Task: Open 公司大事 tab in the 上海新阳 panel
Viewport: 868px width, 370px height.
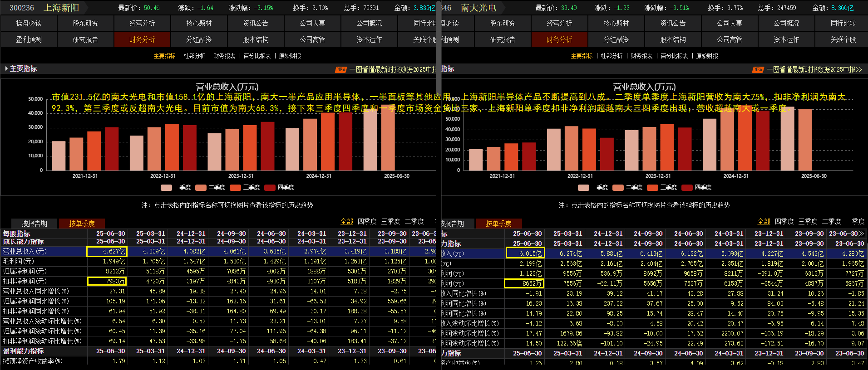Action: pyautogui.click(x=313, y=23)
